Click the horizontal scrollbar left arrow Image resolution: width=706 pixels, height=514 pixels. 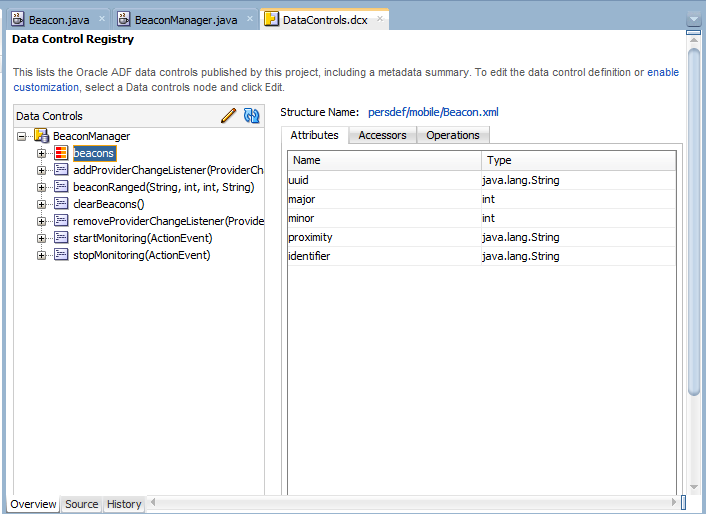(x=153, y=502)
